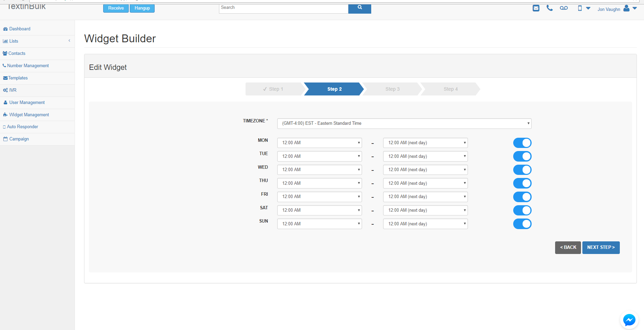This screenshot has width=644, height=330.
Task: Open Sunday start time dropdown
Action: point(319,224)
